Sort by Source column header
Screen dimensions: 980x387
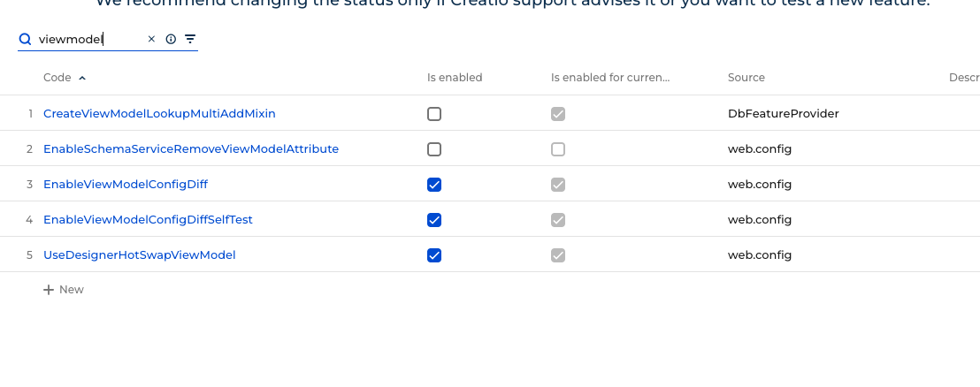[x=746, y=78]
